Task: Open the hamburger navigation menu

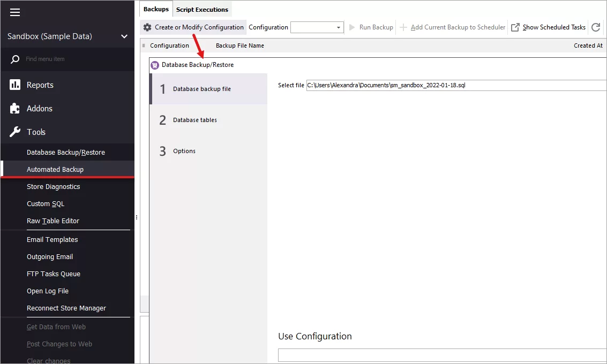Action: click(x=15, y=13)
